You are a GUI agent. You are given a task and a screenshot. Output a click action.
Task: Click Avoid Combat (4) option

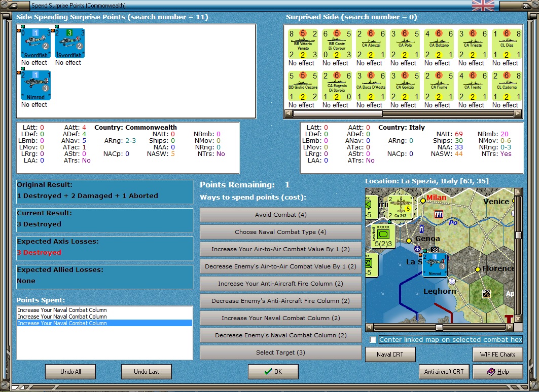pos(280,215)
